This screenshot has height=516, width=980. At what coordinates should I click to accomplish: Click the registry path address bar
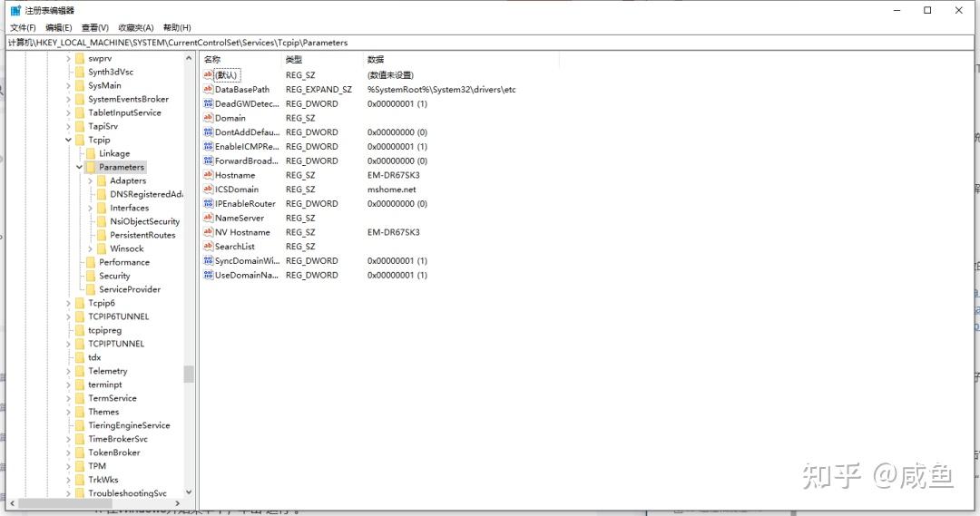point(490,43)
